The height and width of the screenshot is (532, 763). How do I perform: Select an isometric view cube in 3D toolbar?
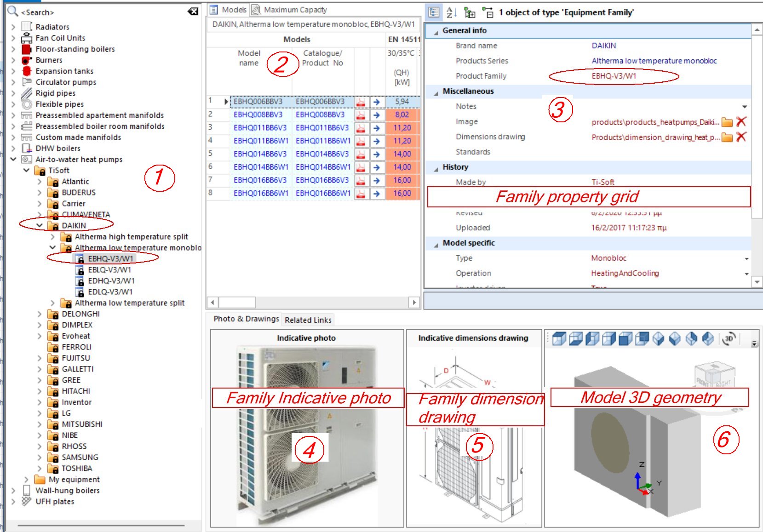point(659,339)
